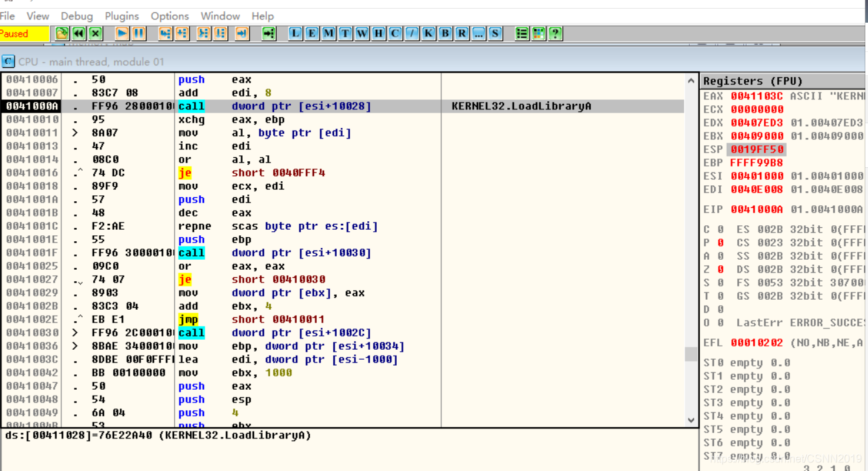Show References with the R icon
Image resolution: width=868 pixels, height=471 pixels.
462,33
